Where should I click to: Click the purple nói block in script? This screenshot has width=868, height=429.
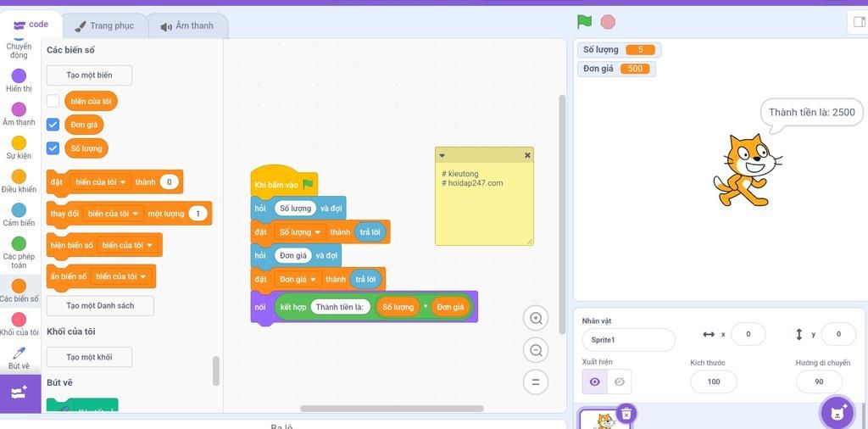click(263, 307)
